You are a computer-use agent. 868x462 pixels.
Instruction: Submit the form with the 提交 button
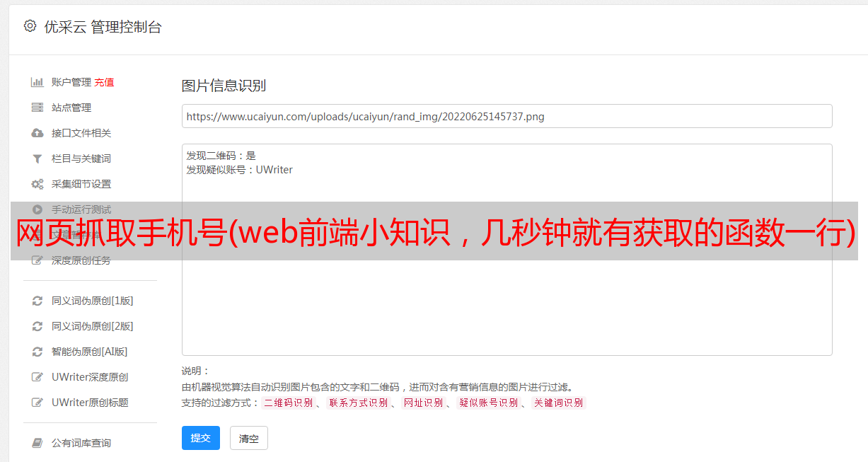coord(201,438)
